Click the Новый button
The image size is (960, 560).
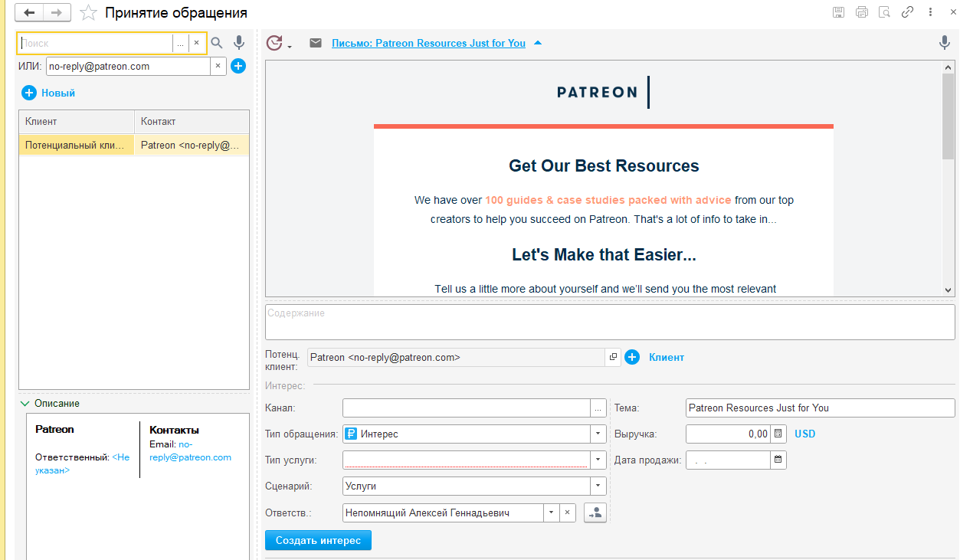(x=49, y=93)
